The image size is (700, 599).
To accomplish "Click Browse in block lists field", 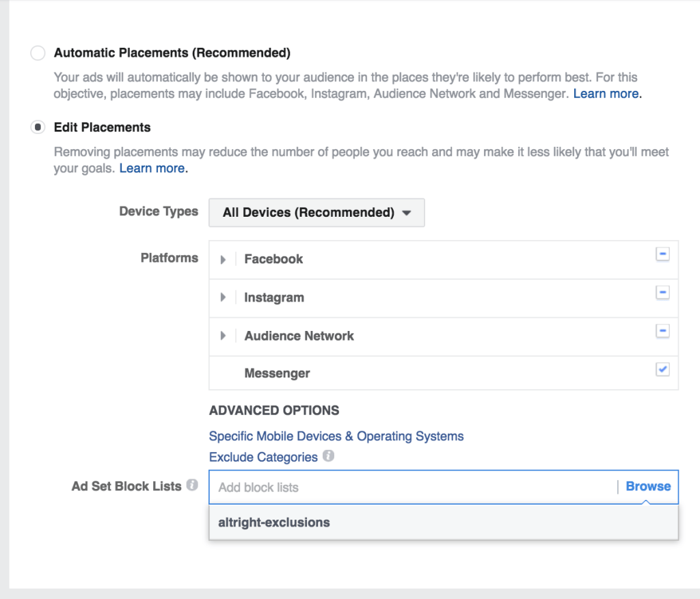I will 648,486.
